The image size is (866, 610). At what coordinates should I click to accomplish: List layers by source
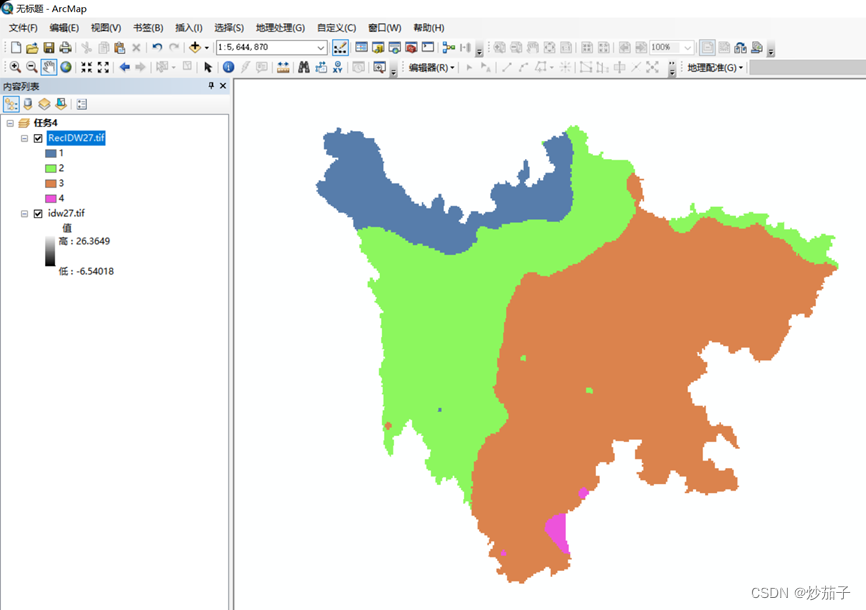coord(28,104)
